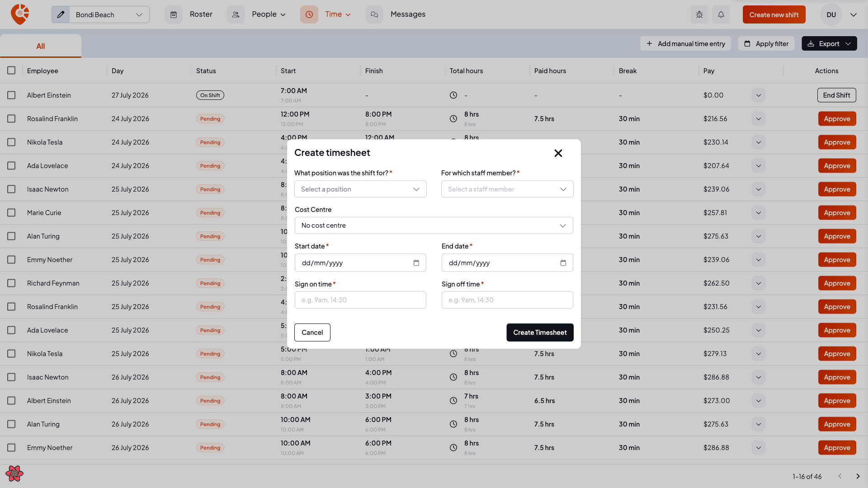The width and height of the screenshot is (868, 488).
Task: Click clock icon in Nikola Tesla 25 July row
Action: click(x=453, y=354)
